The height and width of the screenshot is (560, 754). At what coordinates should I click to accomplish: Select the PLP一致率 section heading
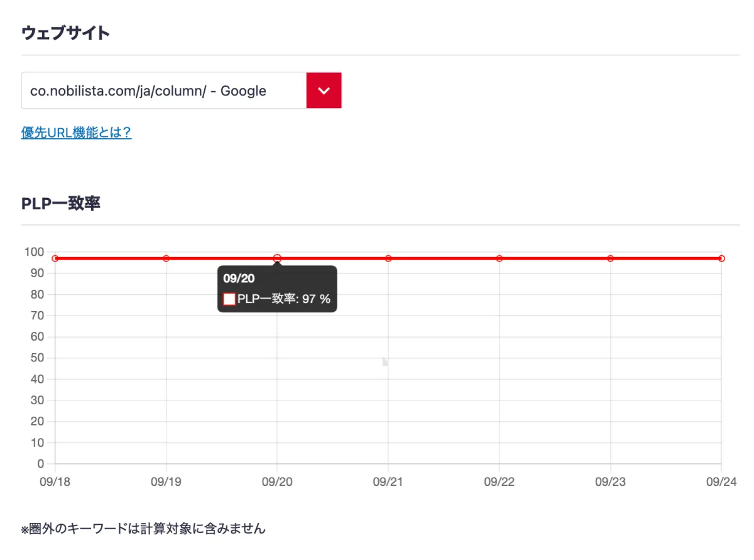(63, 203)
